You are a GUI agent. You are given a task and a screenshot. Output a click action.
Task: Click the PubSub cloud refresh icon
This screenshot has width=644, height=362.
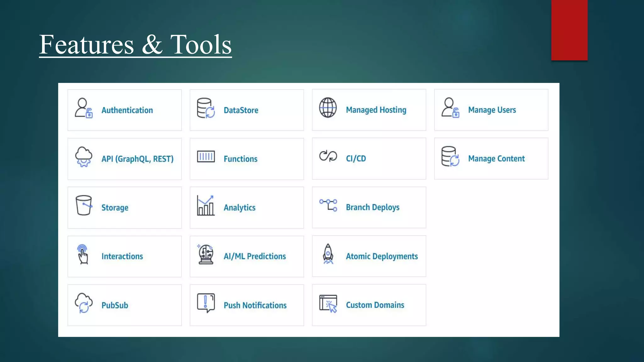click(x=84, y=303)
